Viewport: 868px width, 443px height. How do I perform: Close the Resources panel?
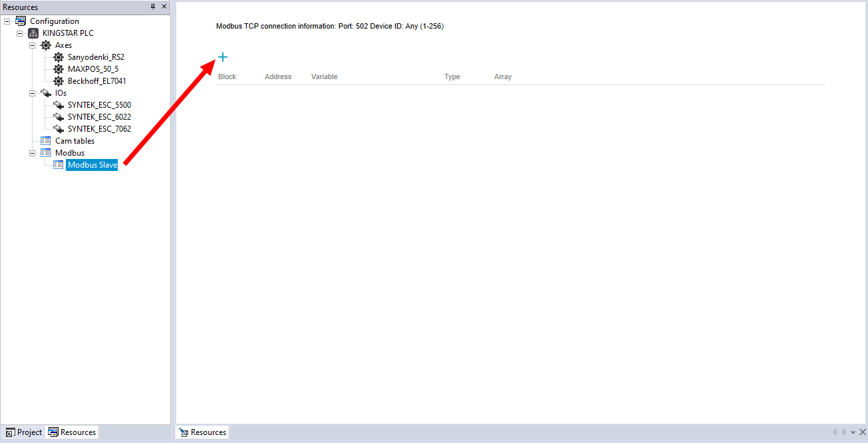tap(164, 7)
